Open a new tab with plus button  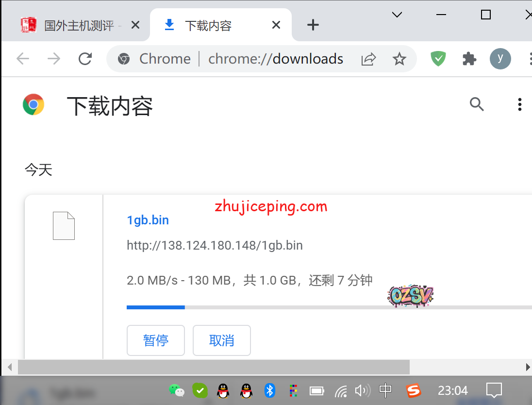pyautogui.click(x=313, y=25)
